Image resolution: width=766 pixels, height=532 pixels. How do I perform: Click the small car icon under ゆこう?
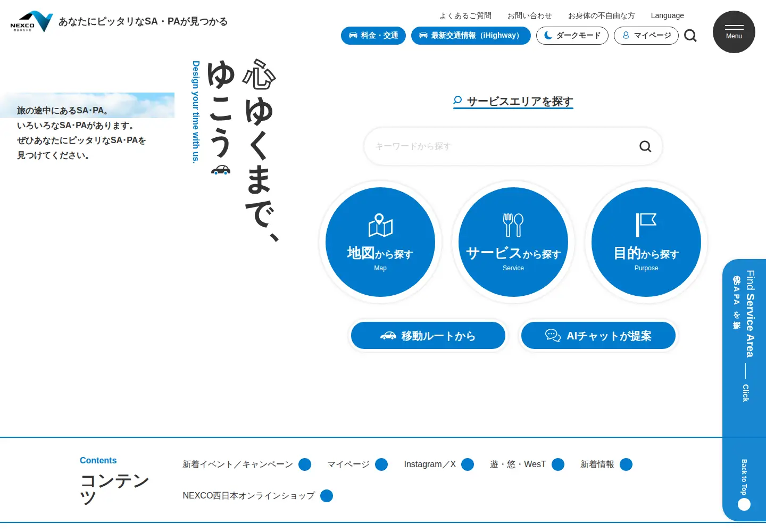point(221,170)
